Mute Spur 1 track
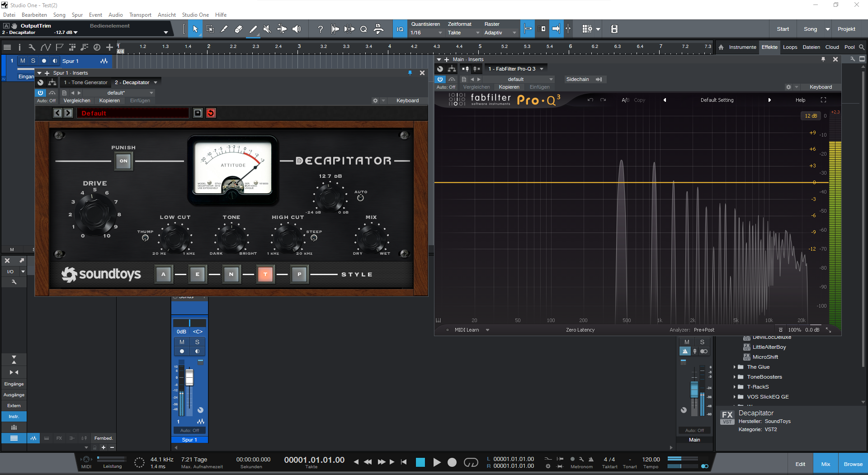The width and height of the screenshot is (868, 475). (23, 61)
